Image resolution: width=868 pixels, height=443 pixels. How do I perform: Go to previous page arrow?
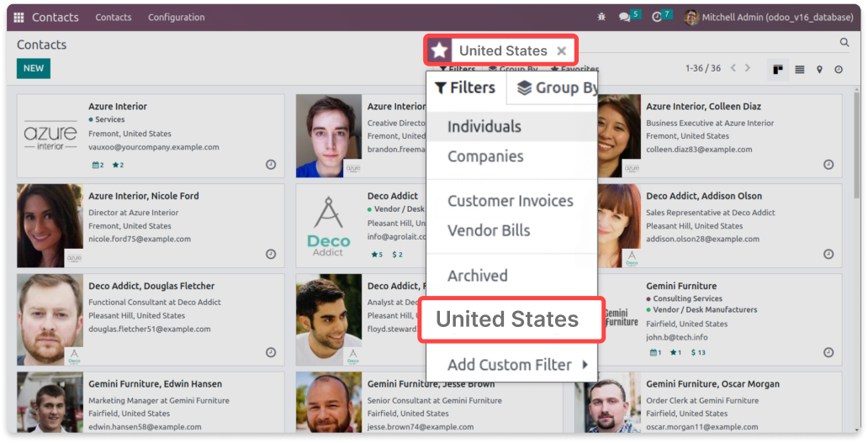(x=733, y=68)
